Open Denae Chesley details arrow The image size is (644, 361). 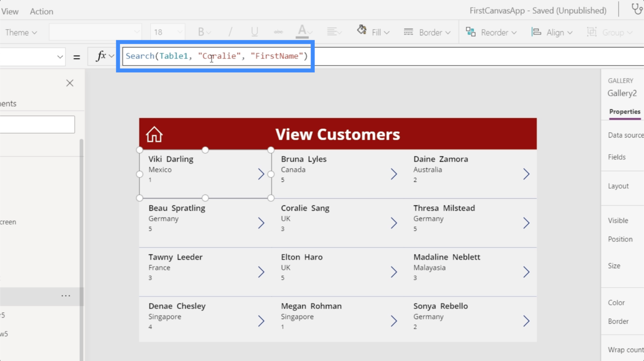point(261,321)
